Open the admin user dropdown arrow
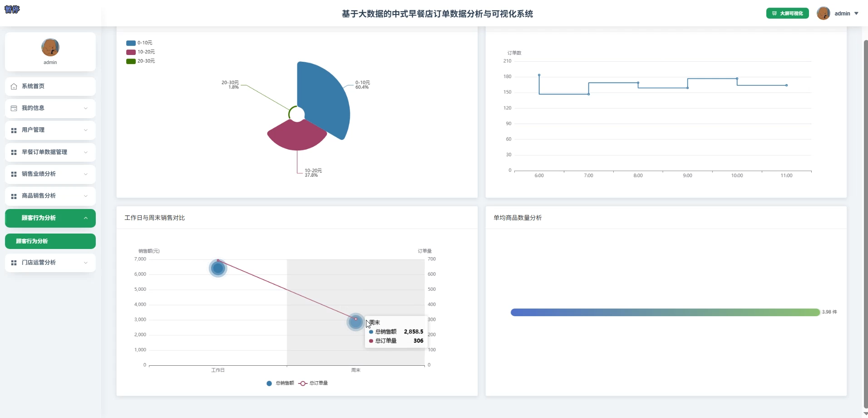This screenshot has width=868, height=418. 856,14
